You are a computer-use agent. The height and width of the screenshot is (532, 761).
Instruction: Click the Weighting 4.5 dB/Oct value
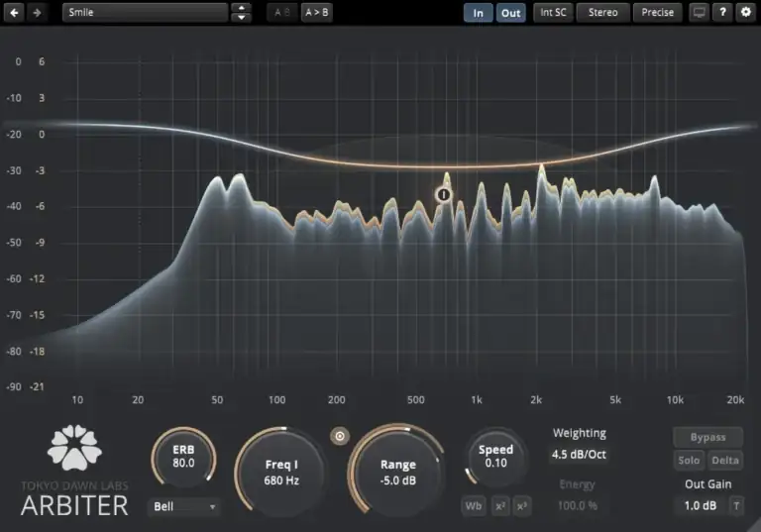(x=579, y=455)
